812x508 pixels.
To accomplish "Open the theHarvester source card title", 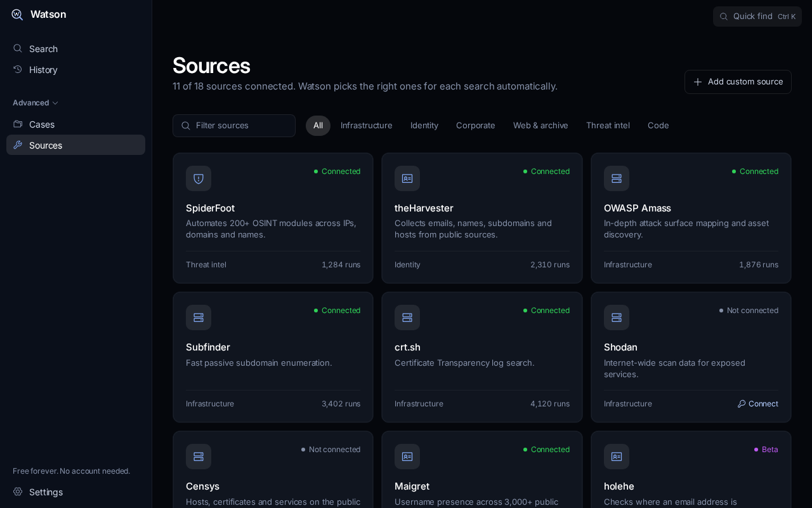I will 424,208.
